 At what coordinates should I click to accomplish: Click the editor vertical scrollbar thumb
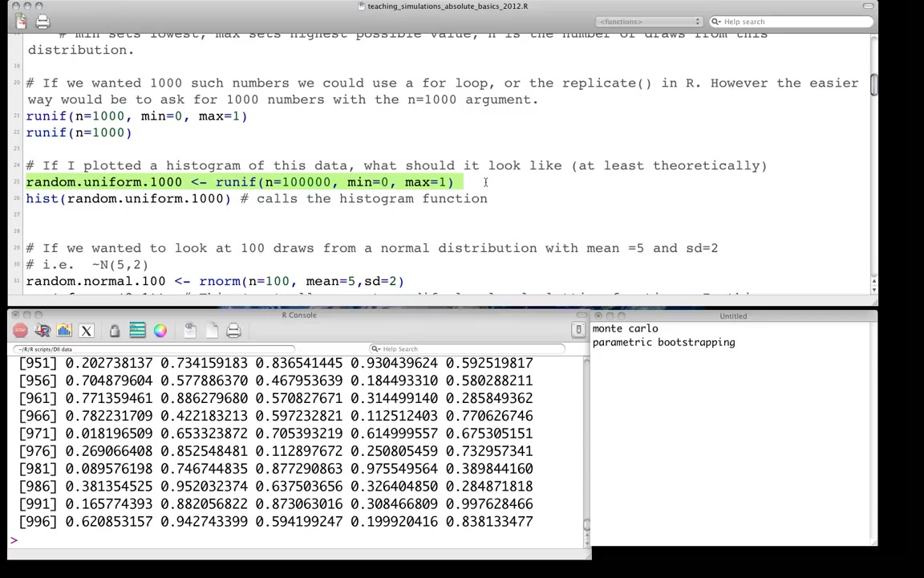[873, 83]
